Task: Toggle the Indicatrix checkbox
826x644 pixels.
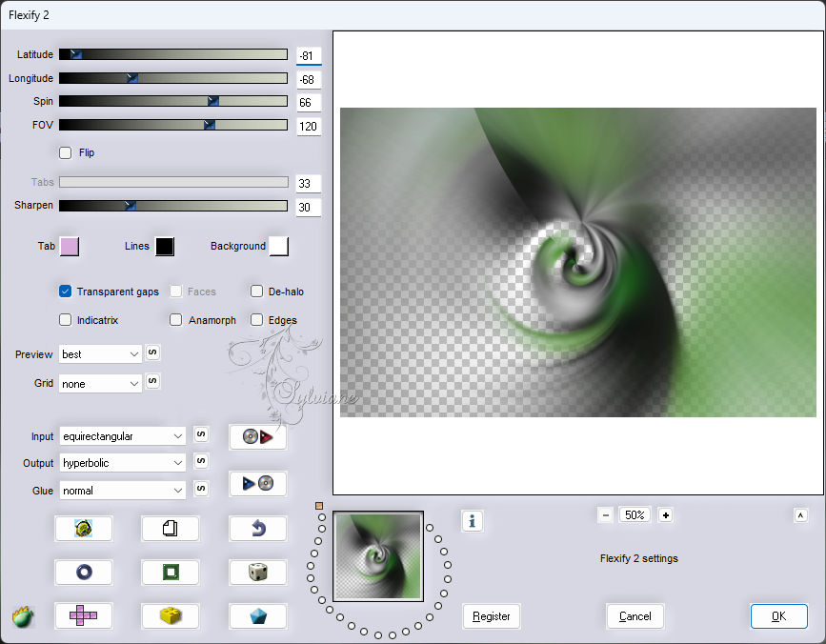Action: 66,320
